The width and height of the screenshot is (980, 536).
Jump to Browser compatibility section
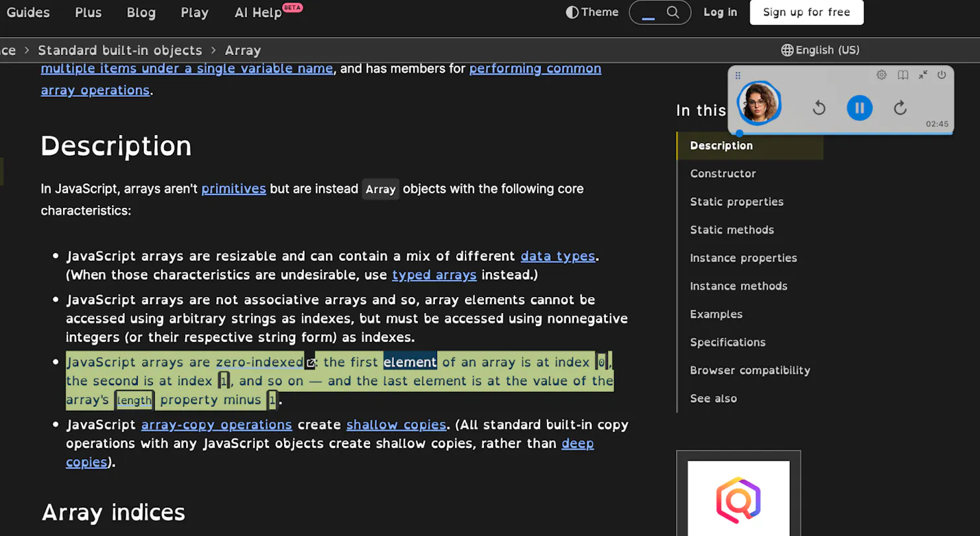coord(750,371)
